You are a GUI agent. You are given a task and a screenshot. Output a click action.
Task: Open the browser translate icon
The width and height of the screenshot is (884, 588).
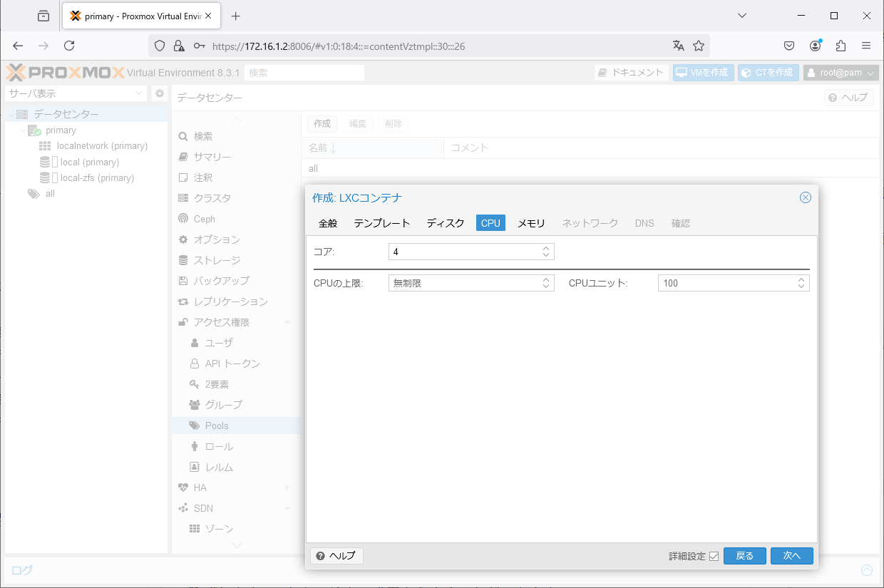[x=679, y=46]
